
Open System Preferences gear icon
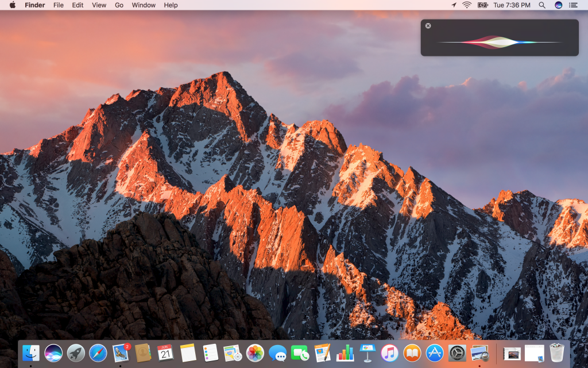[457, 352]
